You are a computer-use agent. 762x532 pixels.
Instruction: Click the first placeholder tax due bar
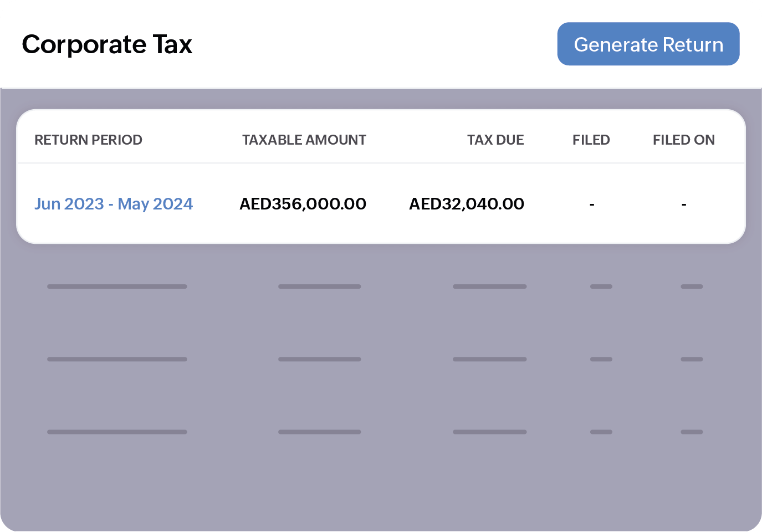pyautogui.click(x=490, y=287)
